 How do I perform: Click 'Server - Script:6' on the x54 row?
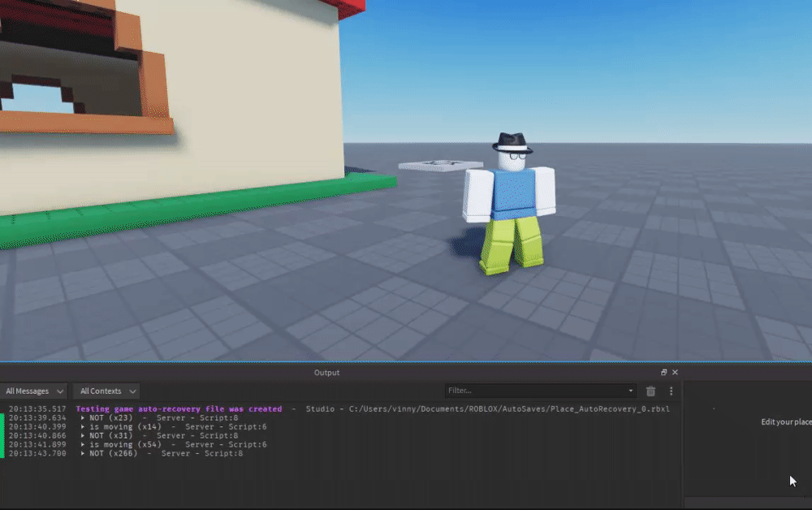click(226, 444)
